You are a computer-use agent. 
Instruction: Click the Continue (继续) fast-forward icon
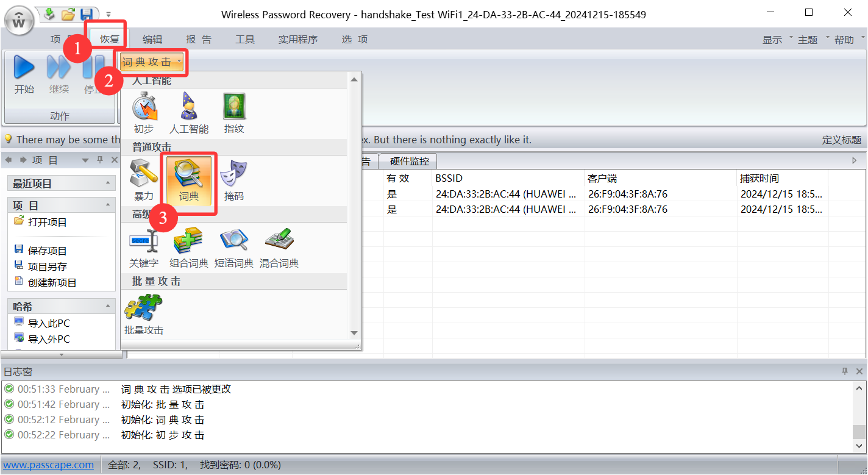[x=59, y=66]
